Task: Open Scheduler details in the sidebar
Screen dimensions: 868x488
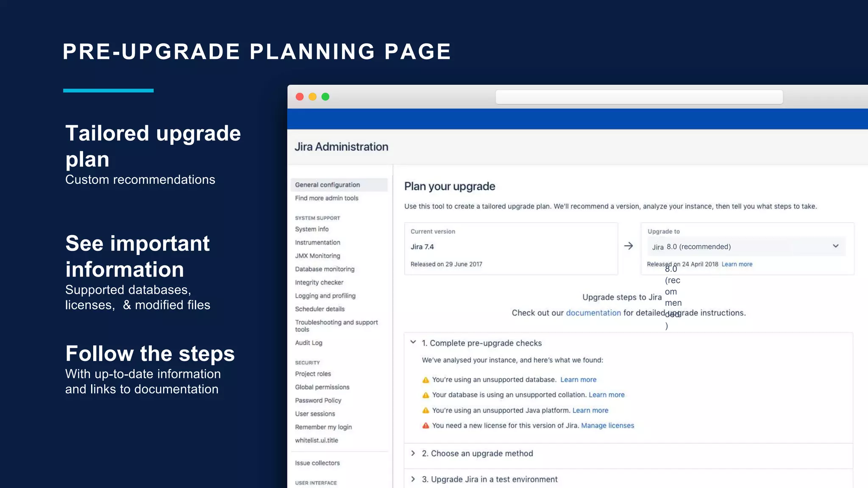Action: click(320, 309)
